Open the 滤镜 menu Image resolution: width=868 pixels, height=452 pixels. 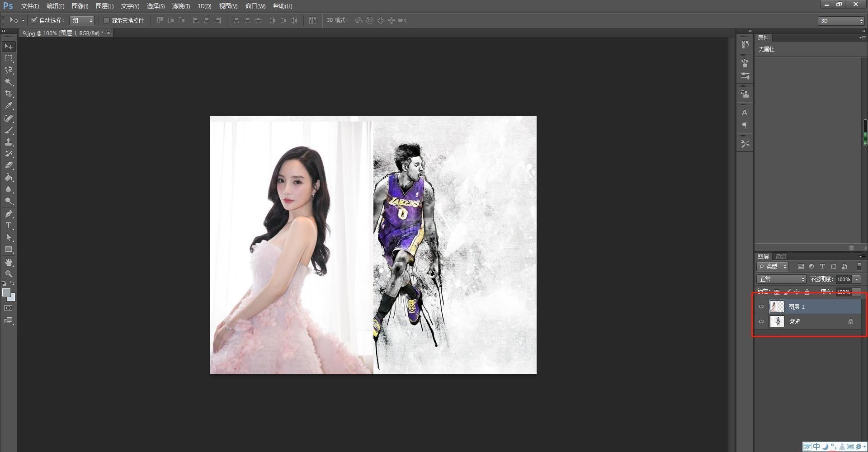click(x=181, y=6)
